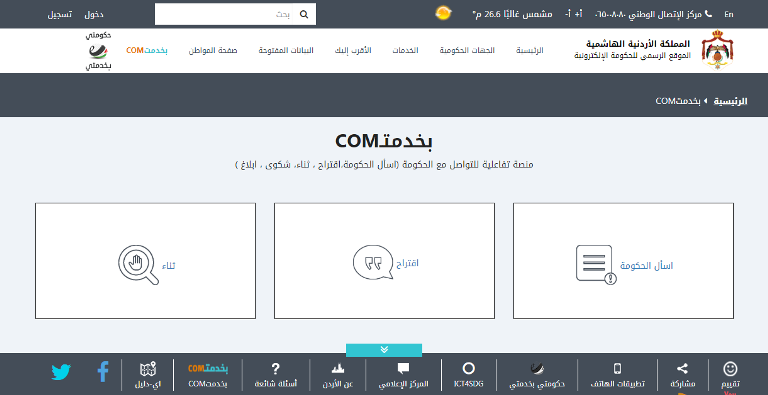Viewport: 768px width, 395px height.
Task: Click بخدمتCOM breadcrumb current page text
Action: [x=678, y=101]
